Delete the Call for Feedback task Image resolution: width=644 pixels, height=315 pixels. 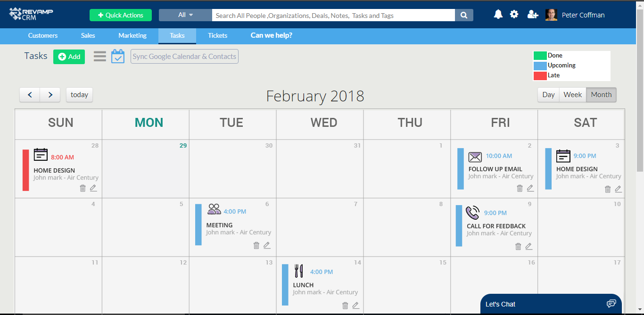coord(518,246)
